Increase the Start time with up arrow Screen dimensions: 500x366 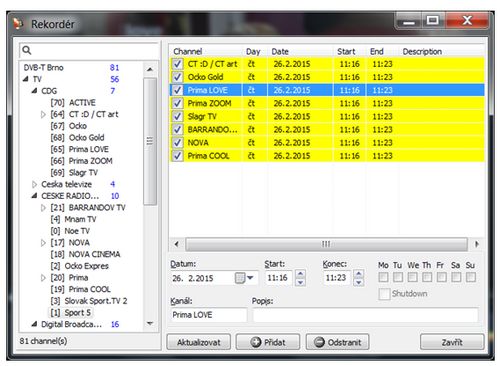coord(300,274)
